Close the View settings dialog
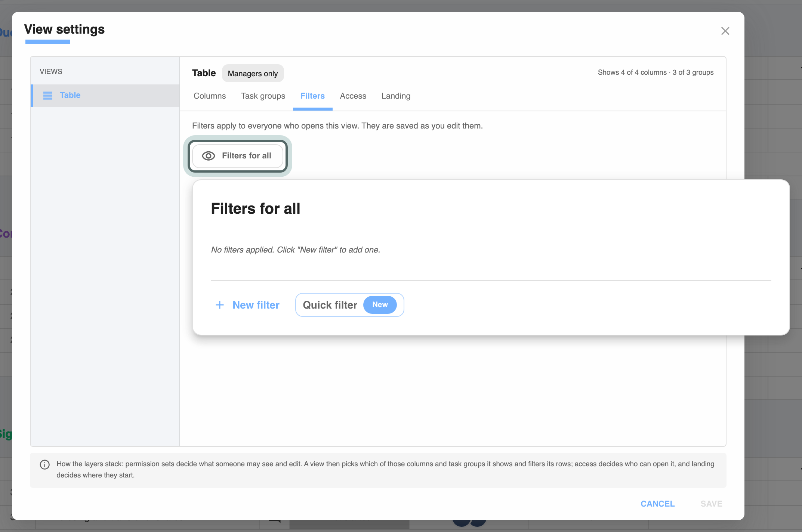This screenshot has width=802, height=532. [x=725, y=31]
